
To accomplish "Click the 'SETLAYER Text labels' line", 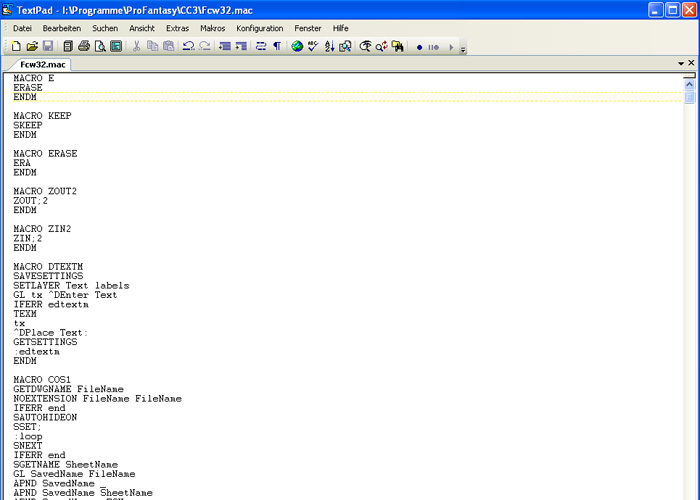I will (x=71, y=285).
